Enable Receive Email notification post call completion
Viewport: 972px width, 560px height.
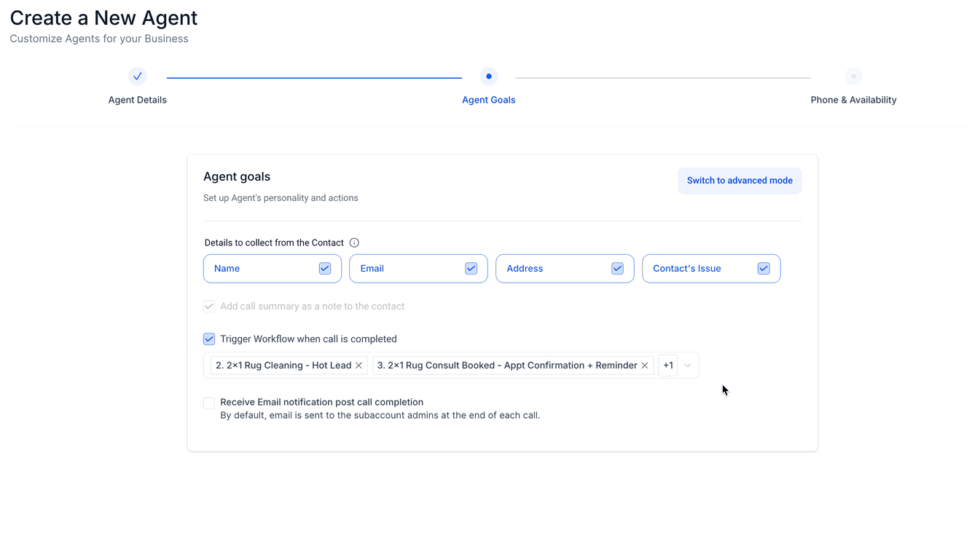pyautogui.click(x=209, y=403)
